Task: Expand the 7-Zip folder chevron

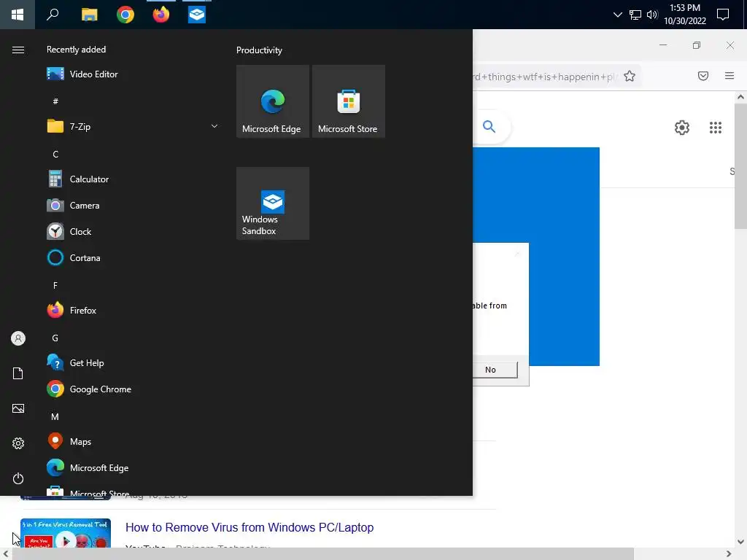Action: pyautogui.click(x=214, y=126)
